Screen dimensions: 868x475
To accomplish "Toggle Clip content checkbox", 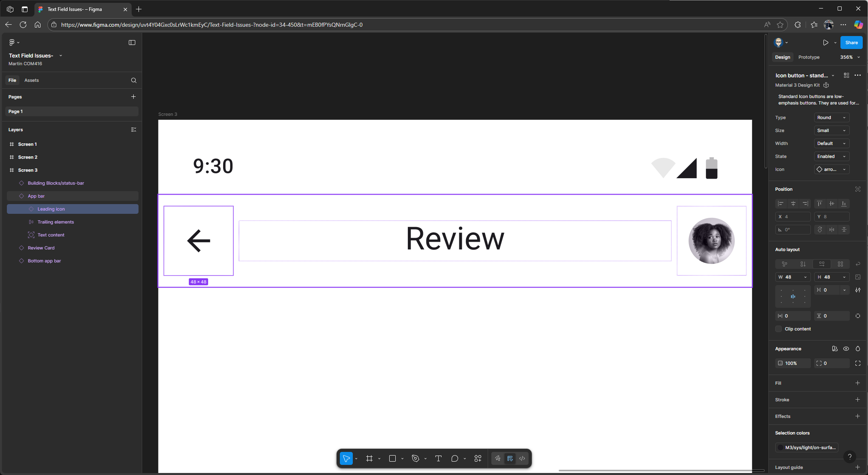I will [x=778, y=329].
